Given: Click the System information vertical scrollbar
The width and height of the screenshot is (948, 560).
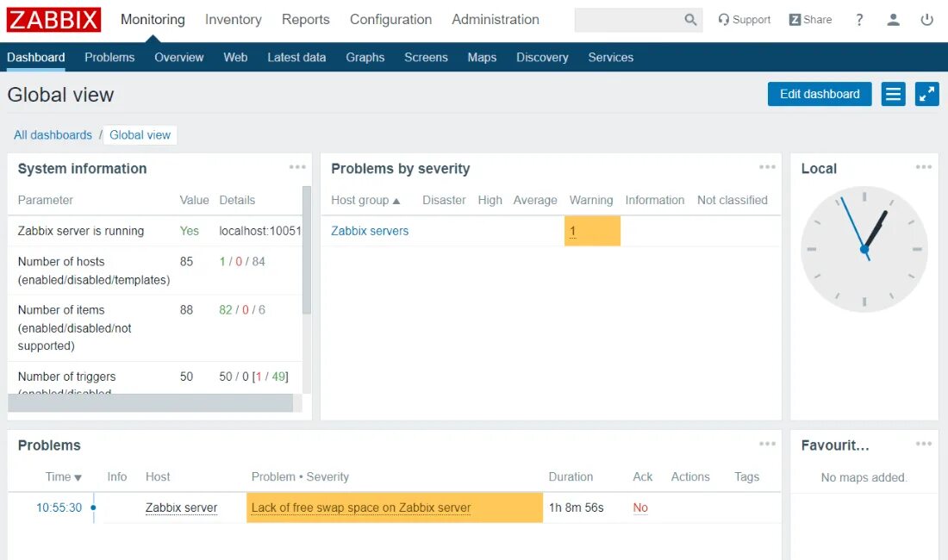Looking at the screenshot, I should pyautogui.click(x=307, y=250).
